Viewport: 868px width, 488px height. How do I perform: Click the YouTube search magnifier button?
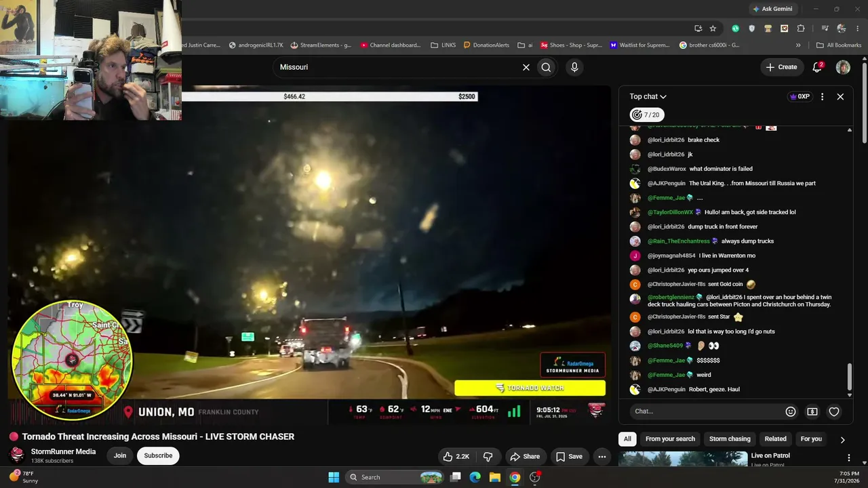click(x=546, y=67)
